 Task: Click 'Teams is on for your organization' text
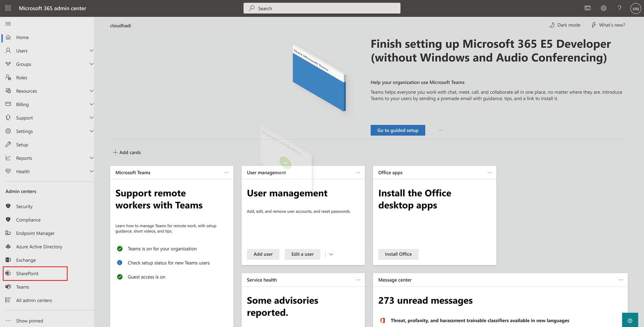(162, 249)
